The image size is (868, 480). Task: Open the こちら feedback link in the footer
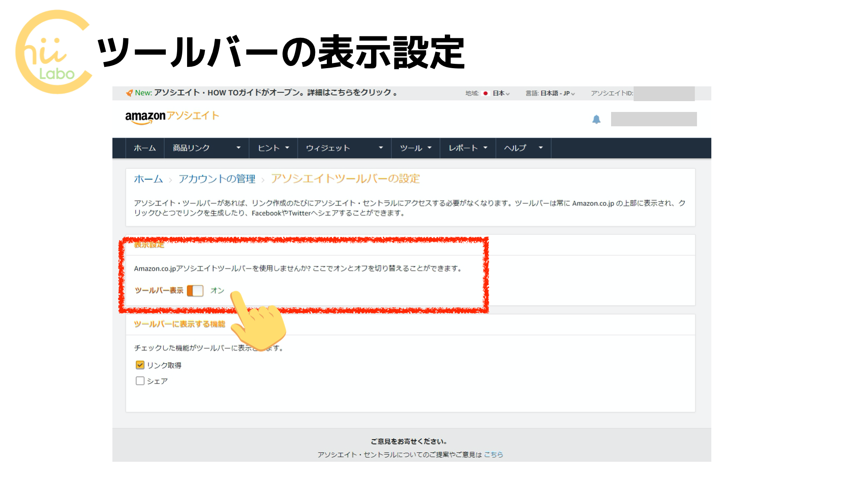pyautogui.click(x=495, y=455)
